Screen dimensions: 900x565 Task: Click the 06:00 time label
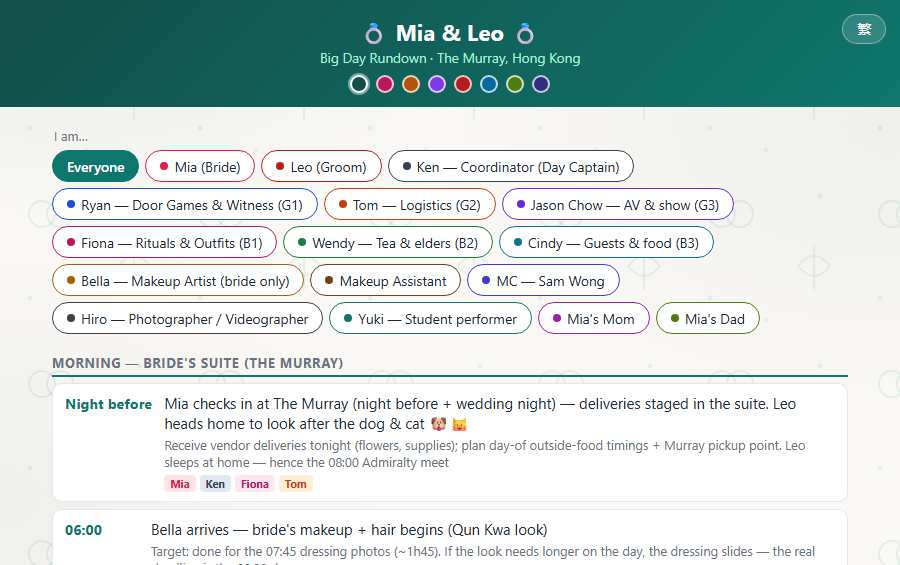(83, 529)
